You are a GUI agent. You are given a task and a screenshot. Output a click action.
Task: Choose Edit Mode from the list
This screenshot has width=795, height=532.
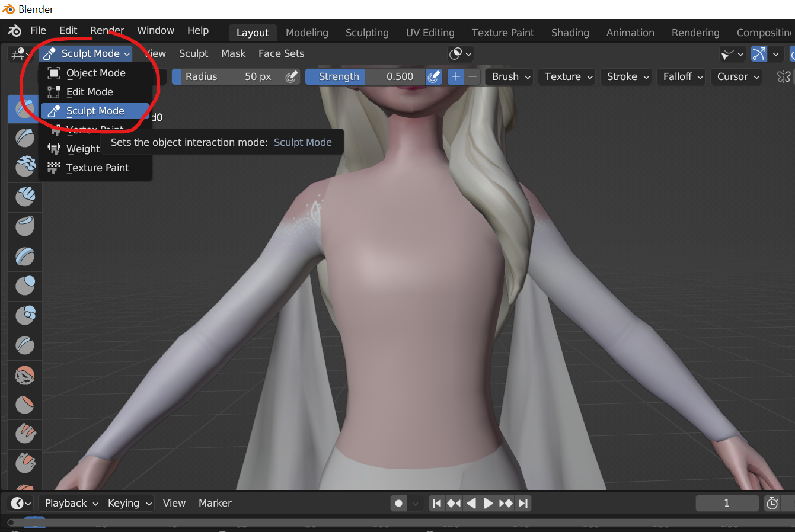pyautogui.click(x=95, y=92)
